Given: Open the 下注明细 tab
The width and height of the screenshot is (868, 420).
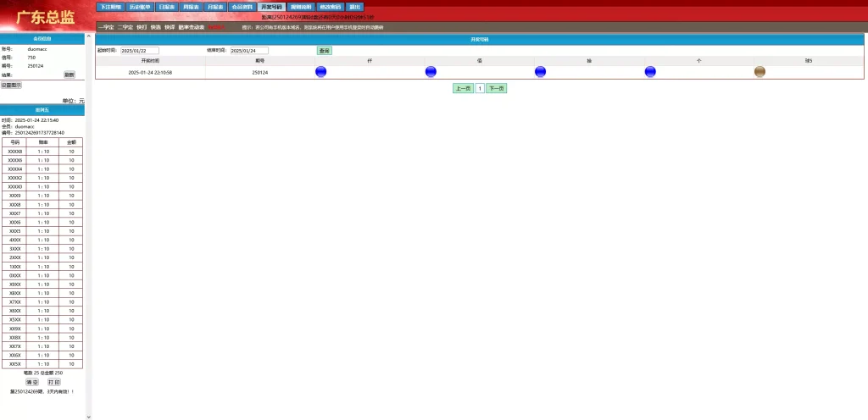Looking at the screenshot, I should pos(109,7).
